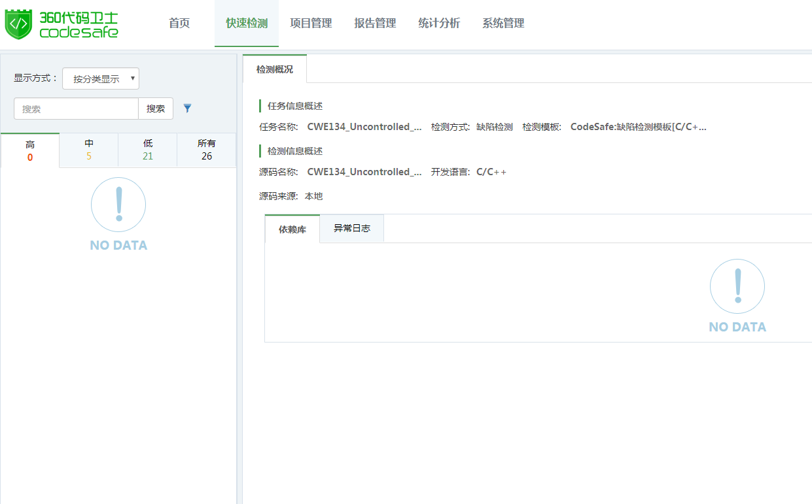Image resolution: width=812 pixels, height=504 pixels.
Task: Switch to the 异常日志 exception log tab
Action: pyautogui.click(x=352, y=229)
